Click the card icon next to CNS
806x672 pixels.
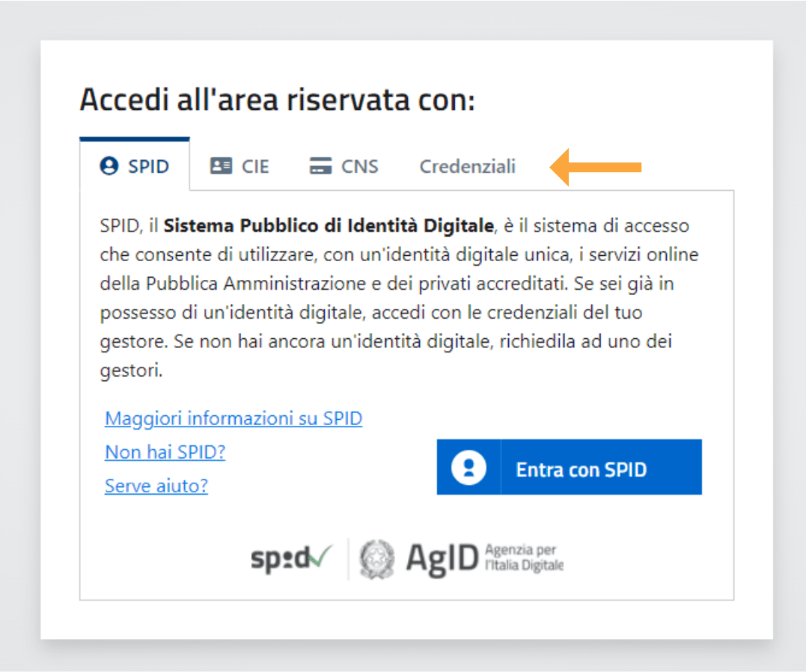coord(320,166)
